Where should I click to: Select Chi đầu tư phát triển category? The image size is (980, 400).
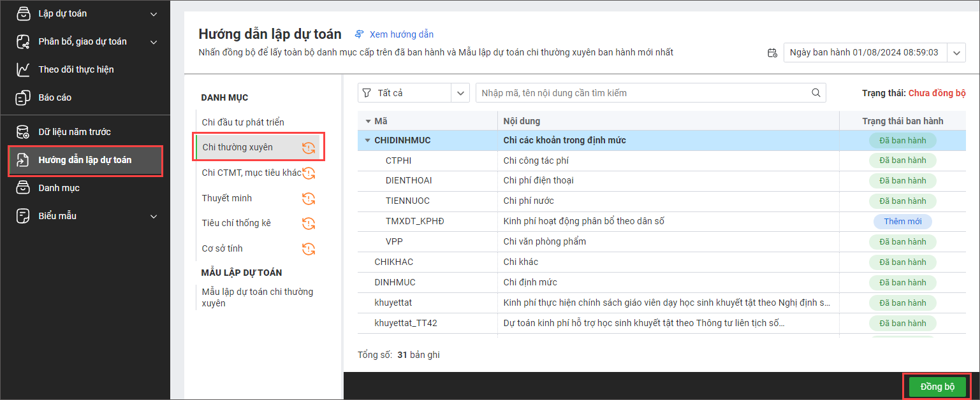pyautogui.click(x=243, y=122)
